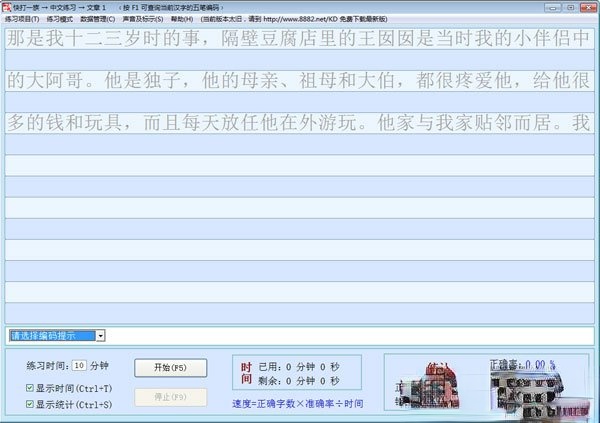Click the typing line under the first text row

coord(300,59)
